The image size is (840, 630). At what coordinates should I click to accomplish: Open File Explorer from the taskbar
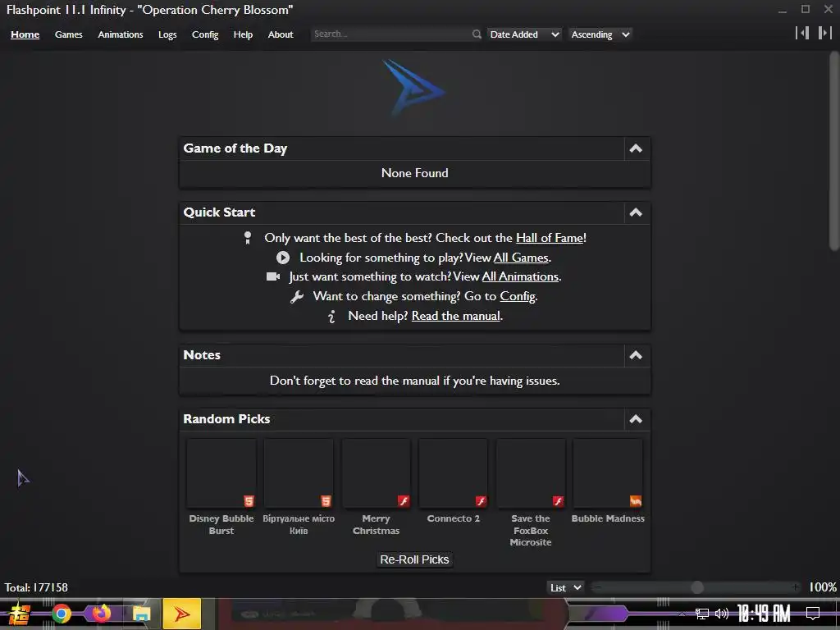[141, 614]
